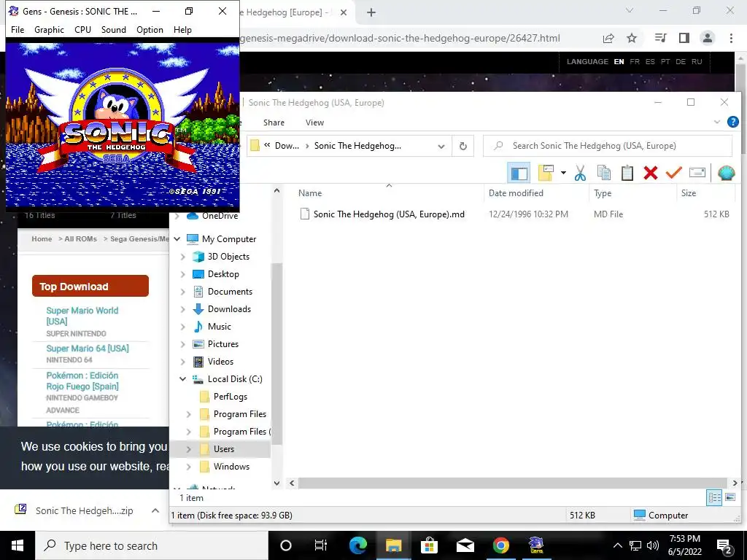Viewport: 747px width, 560px height.
Task: Open Chrome side panel icon
Action: coord(684,38)
